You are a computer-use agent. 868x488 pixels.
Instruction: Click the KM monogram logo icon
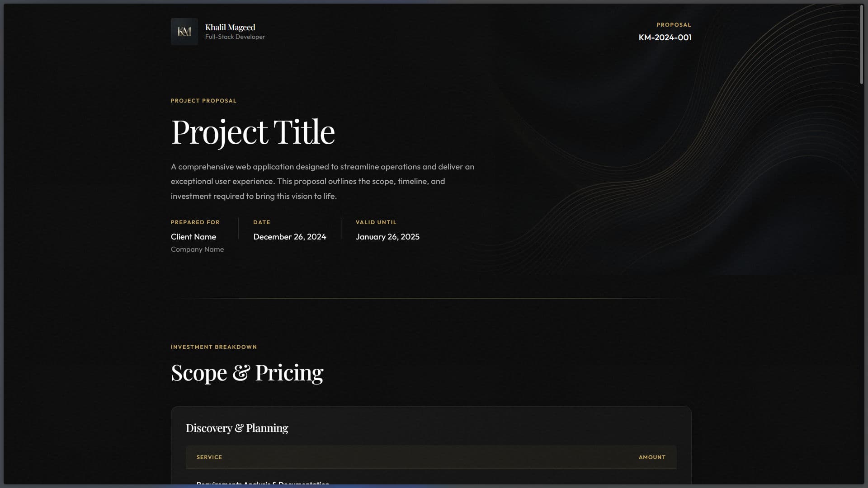pyautogui.click(x=184, y=32)
